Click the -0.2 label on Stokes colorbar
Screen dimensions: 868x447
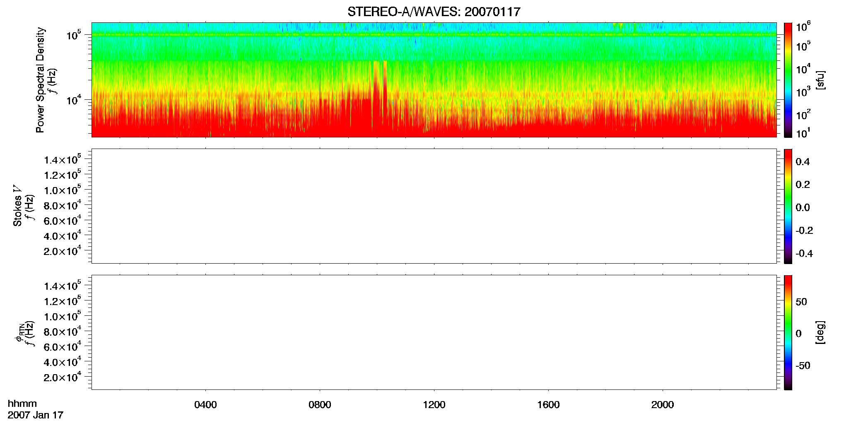click(x=804, y=230)
